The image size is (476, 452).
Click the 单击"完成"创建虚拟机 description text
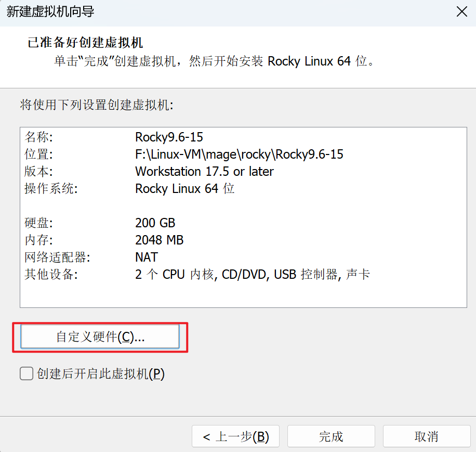coord(215,61)
